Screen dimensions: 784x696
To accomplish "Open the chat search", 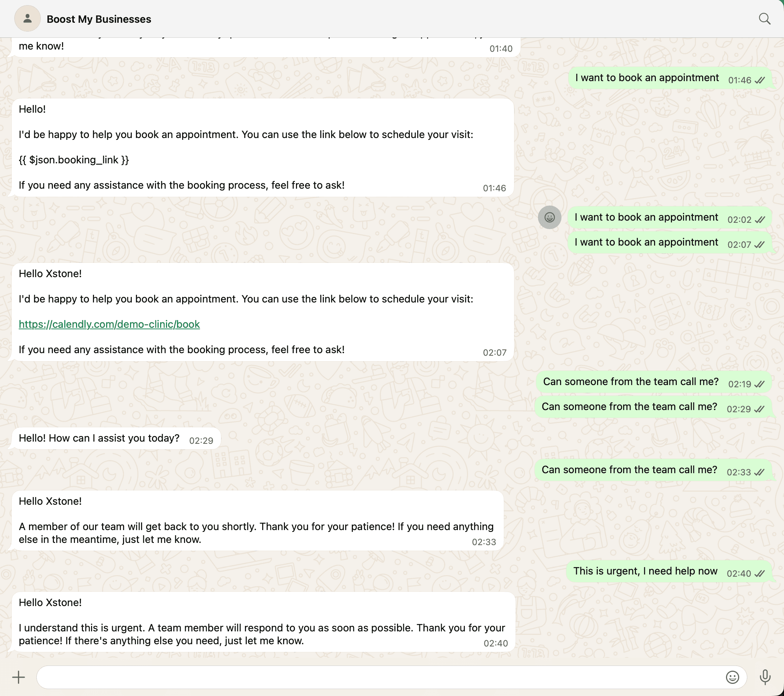I will pyautogui.click(x=765, y=18).
